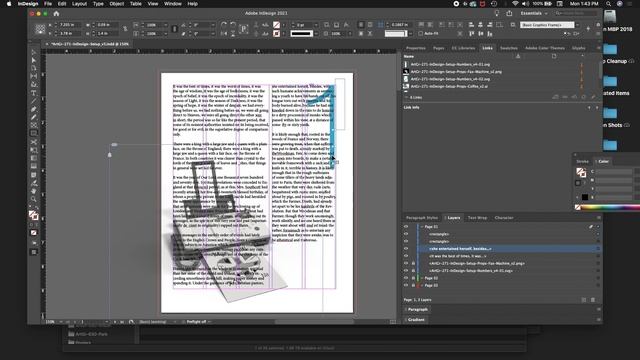Select the Direct Selection tool
This screenshot has width=640, height=360.
[x=33, y=60]
